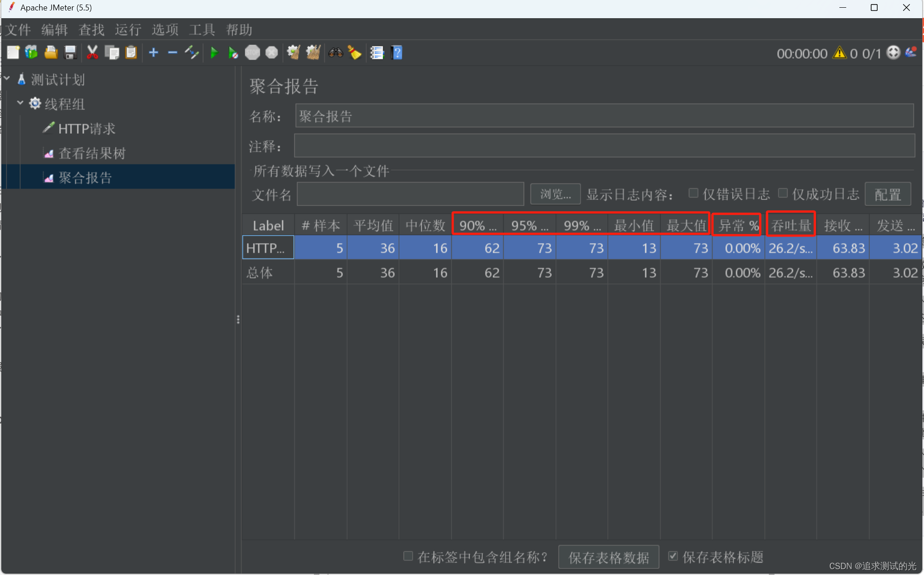
Task: Click the 保存表格数据 button
Action: (x=608, y=557)
